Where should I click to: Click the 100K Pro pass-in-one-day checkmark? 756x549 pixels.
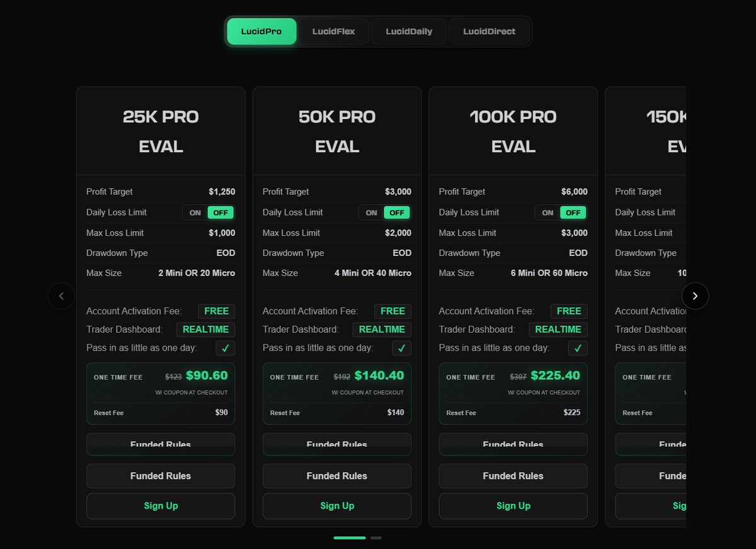578,348
